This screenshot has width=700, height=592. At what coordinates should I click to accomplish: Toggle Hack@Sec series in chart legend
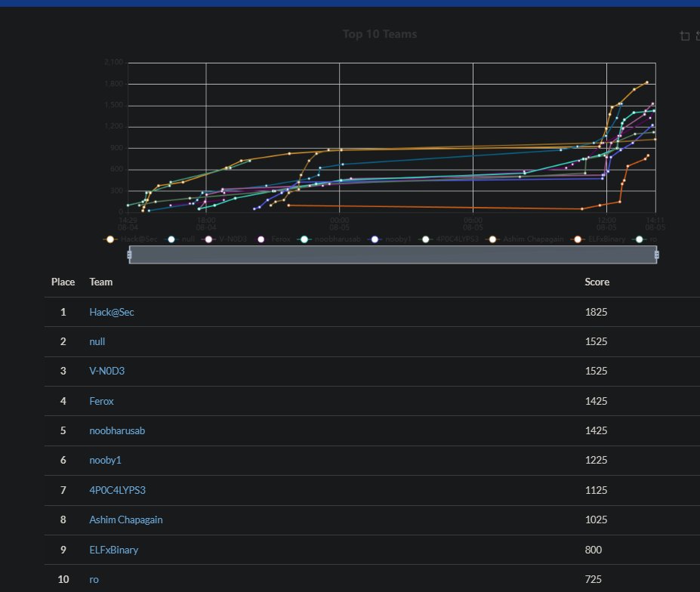coord(130,239)
